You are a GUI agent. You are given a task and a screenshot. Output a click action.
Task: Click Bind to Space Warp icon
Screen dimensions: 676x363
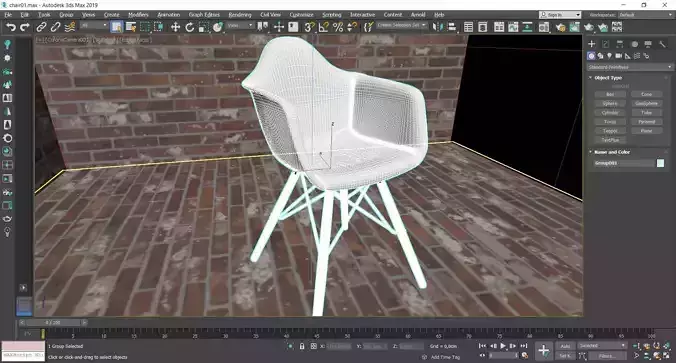point(69,27)
